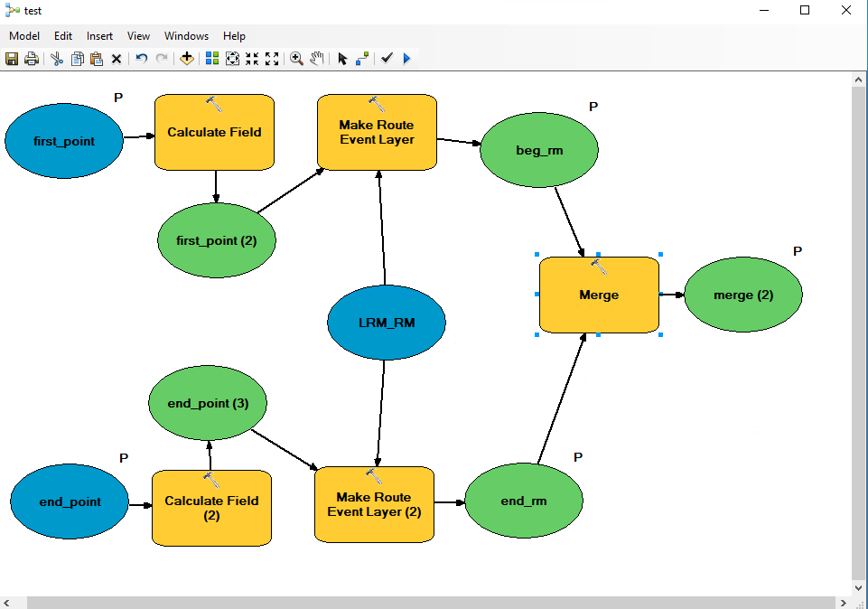Image resolution: width=868 pixels, height=609 pixels.
Task: Choose the Connect tool
Action: [x=362, y=58]
